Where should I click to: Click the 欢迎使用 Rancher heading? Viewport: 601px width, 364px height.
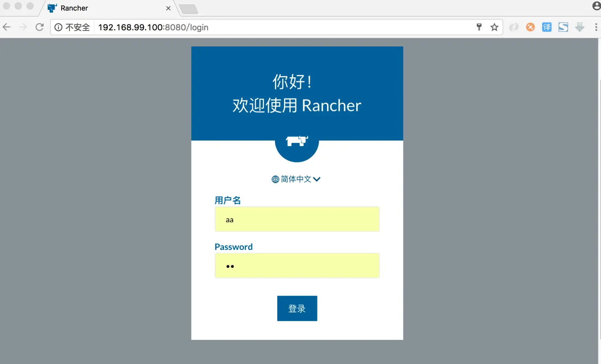pyautogui.click(x=297, y=105)
